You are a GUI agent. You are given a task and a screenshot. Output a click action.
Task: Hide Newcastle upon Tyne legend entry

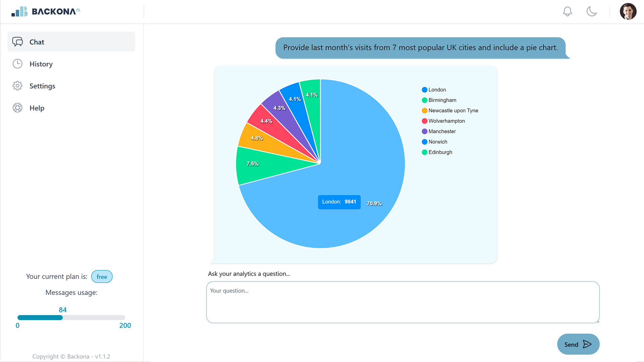(453, 111)
